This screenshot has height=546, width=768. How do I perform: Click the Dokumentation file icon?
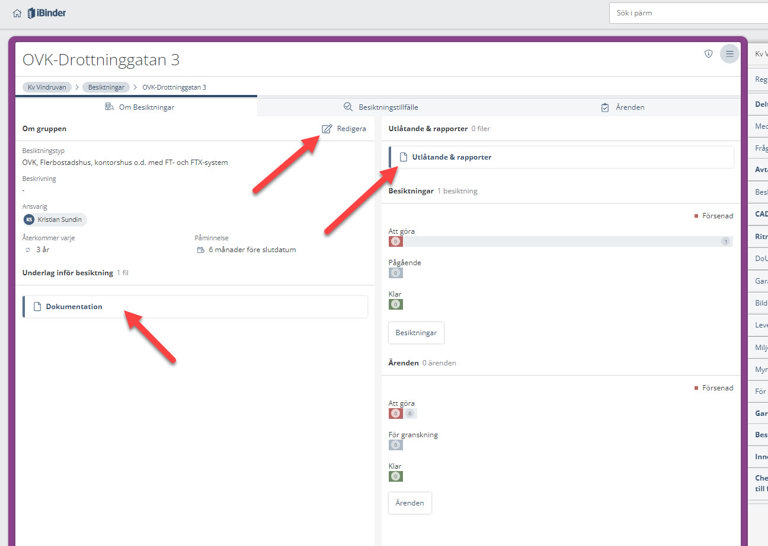point(37,307)
